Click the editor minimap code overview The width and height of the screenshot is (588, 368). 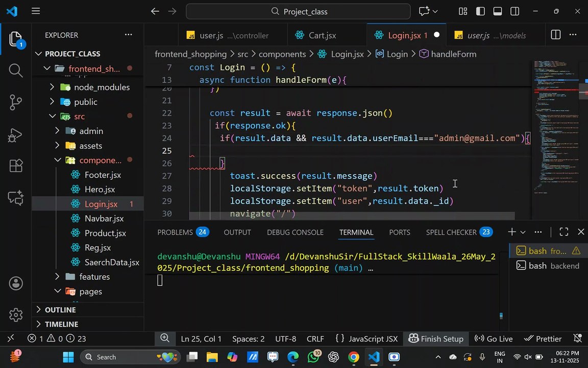[x=556, y=128]
